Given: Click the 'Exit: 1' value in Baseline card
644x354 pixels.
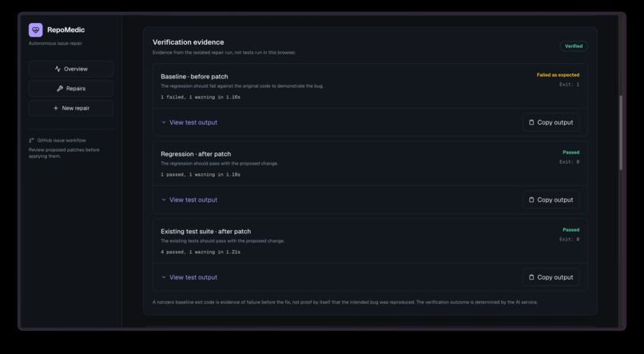Looking at the screenshot, I should tap(569, 85).
